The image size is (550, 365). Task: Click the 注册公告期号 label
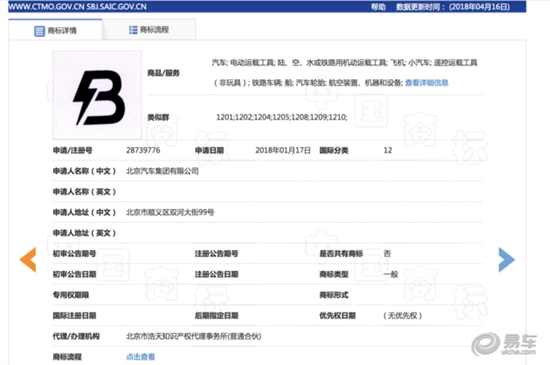(x=216, y=254)
